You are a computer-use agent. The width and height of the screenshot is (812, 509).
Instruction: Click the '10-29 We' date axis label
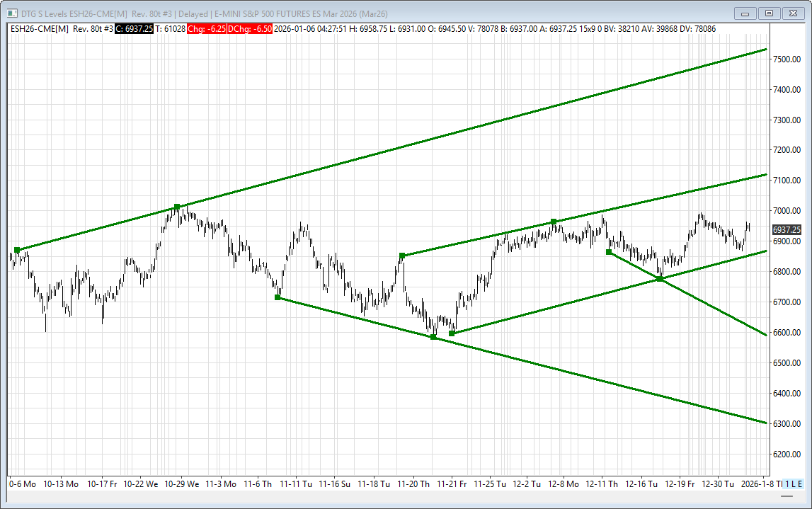point(183,484)
